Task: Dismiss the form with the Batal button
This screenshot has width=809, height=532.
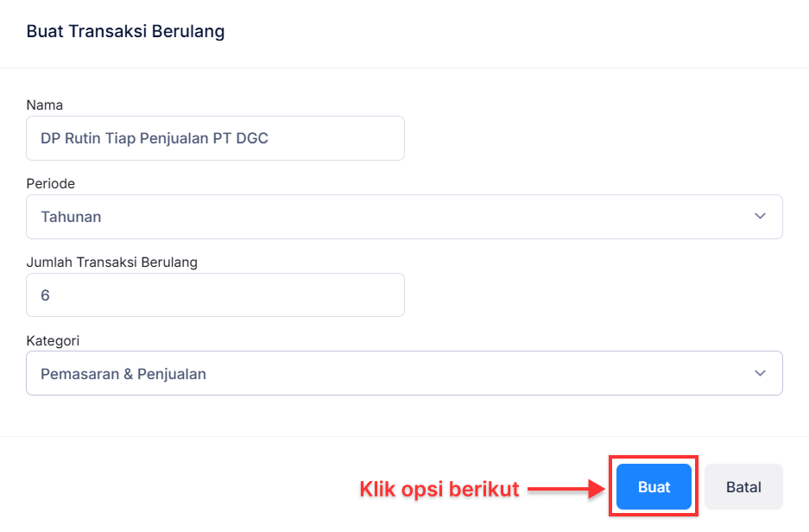Action: 743,486
